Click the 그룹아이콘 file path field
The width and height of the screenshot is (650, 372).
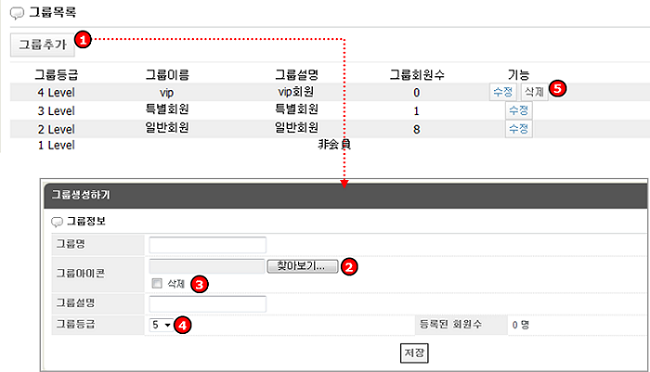(207, 266)
